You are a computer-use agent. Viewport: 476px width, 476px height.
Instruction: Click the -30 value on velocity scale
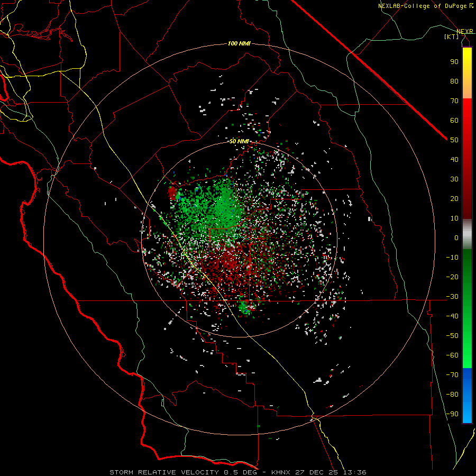coord(452,297)
